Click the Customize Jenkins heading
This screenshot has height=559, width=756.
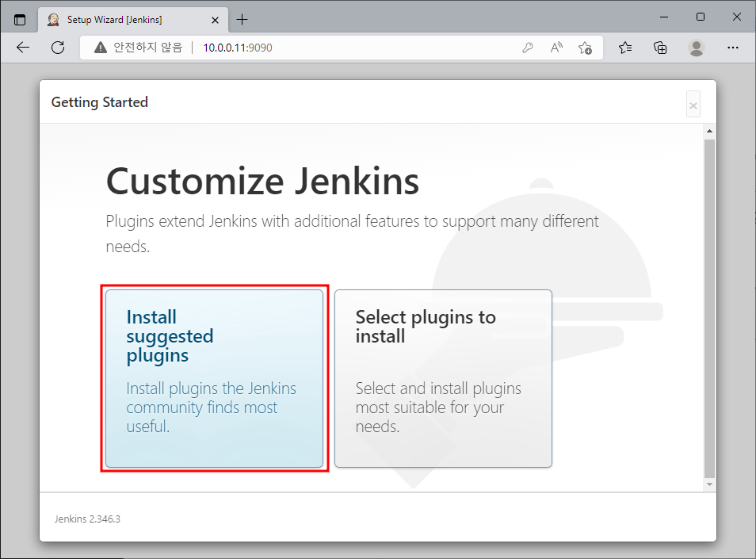coord(262,182)
